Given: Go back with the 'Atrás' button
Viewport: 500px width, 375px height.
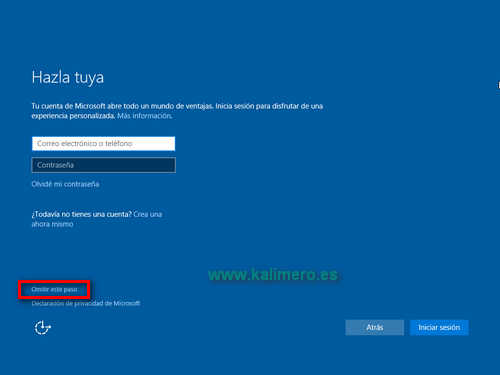Looking at the screenshot, I should [375, 327].
